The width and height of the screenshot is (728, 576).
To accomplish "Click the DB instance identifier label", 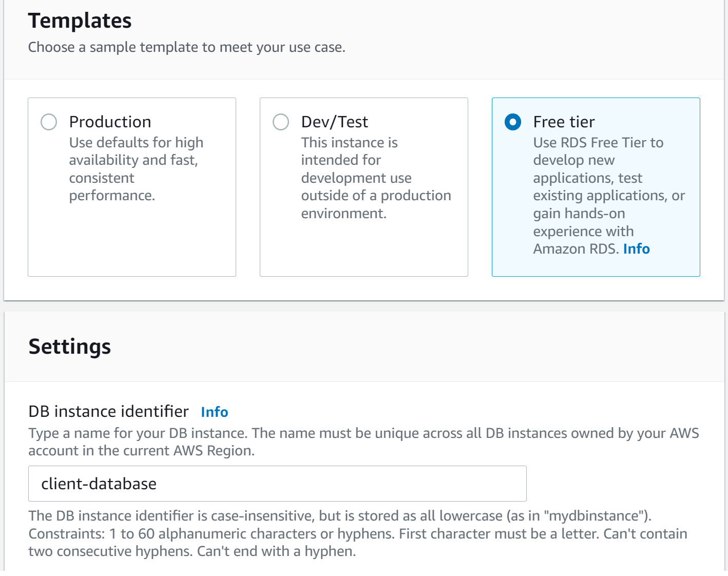I will click(108, 412).
